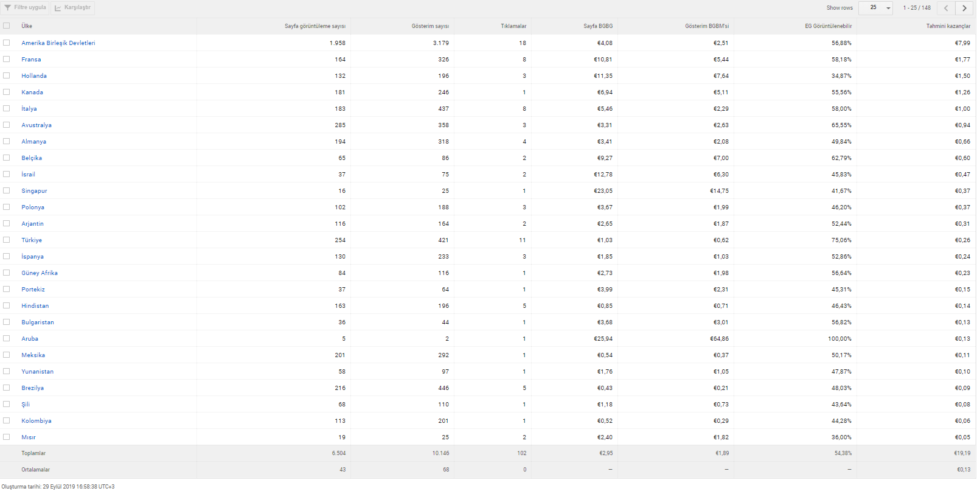980x491 pixels.
Task: Select the Türkiye row checkbox
Action: pos(7,240)
